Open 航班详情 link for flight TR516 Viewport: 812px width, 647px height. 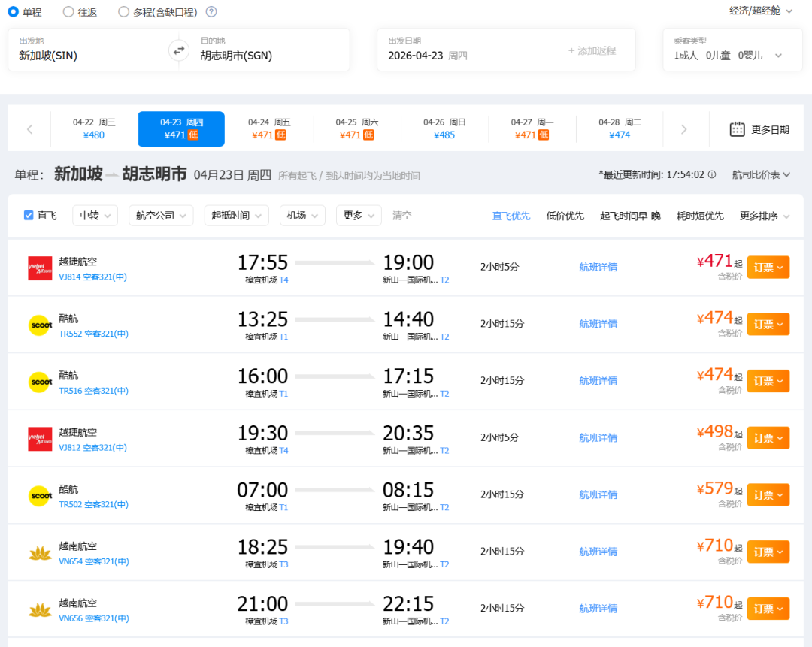598,381
